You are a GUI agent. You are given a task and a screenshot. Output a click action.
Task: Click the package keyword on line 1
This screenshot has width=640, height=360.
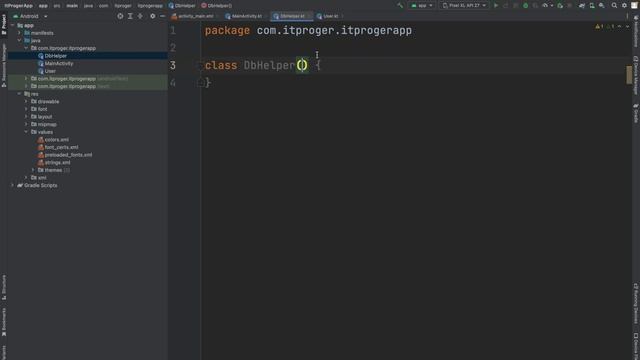pyautogui.click(x=227, y=31)
